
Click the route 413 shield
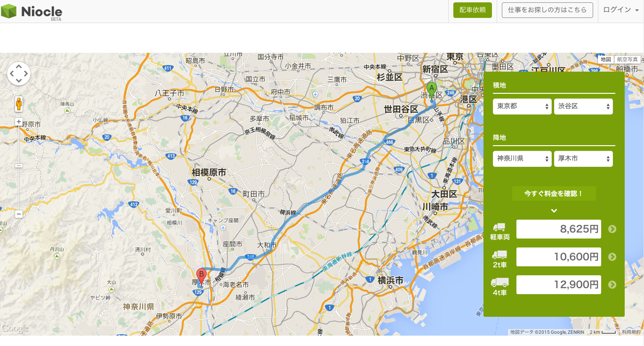(x=171, y=156)
